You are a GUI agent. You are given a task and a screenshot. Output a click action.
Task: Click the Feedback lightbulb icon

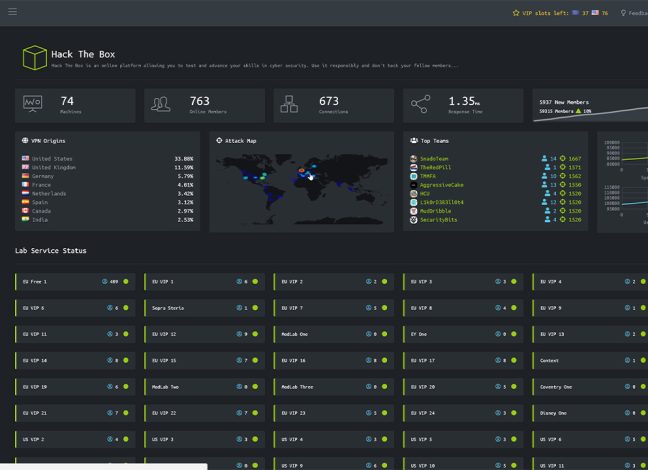(x=623, y=13)
